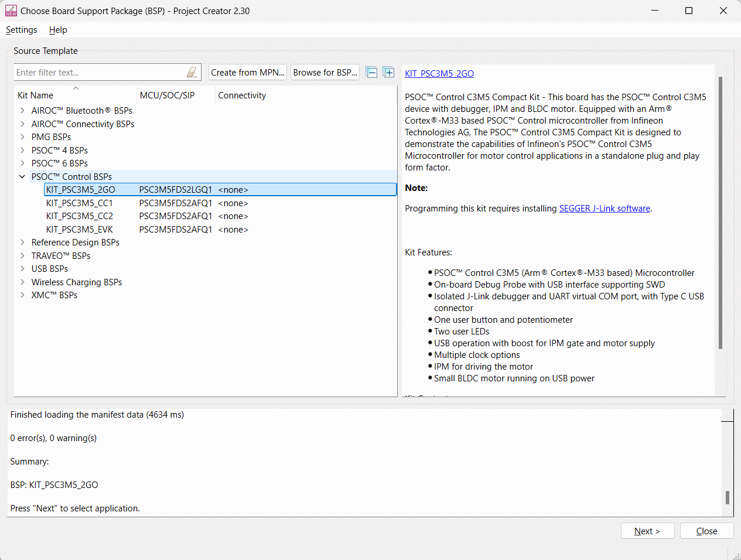Click the collapse all tree icon

point(371,72)
